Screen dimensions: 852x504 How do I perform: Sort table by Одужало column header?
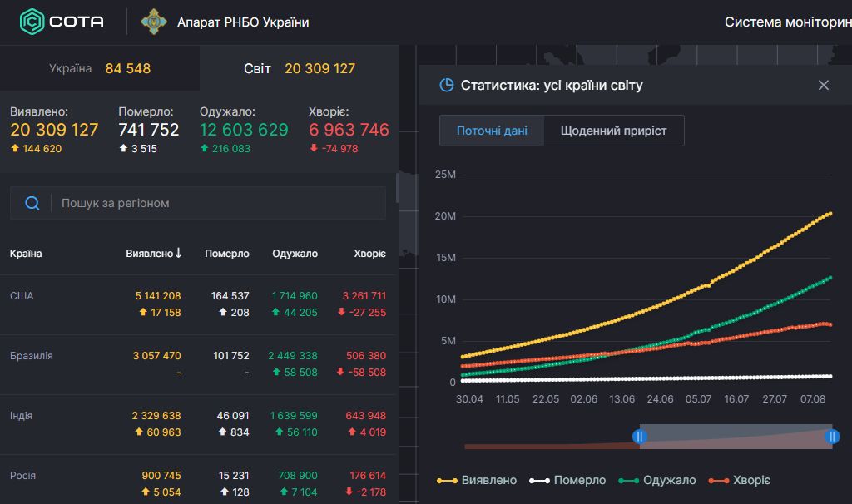295,254
